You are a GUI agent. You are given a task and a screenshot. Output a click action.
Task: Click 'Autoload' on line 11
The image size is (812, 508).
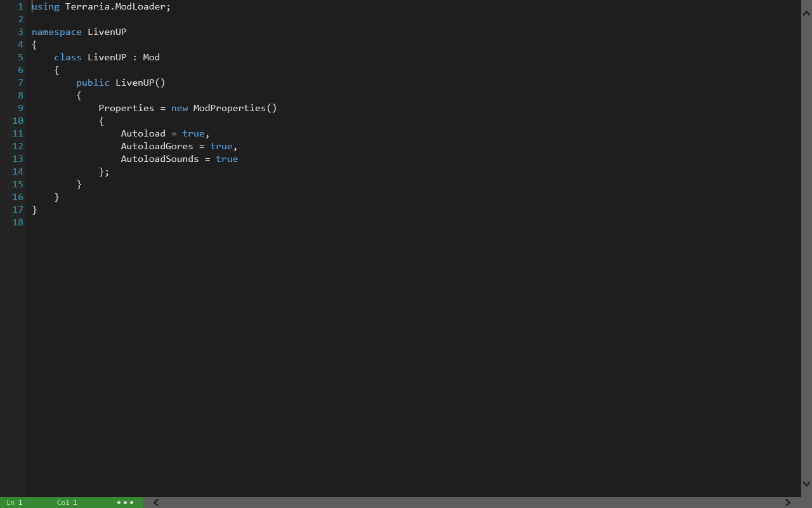(143, 133)
